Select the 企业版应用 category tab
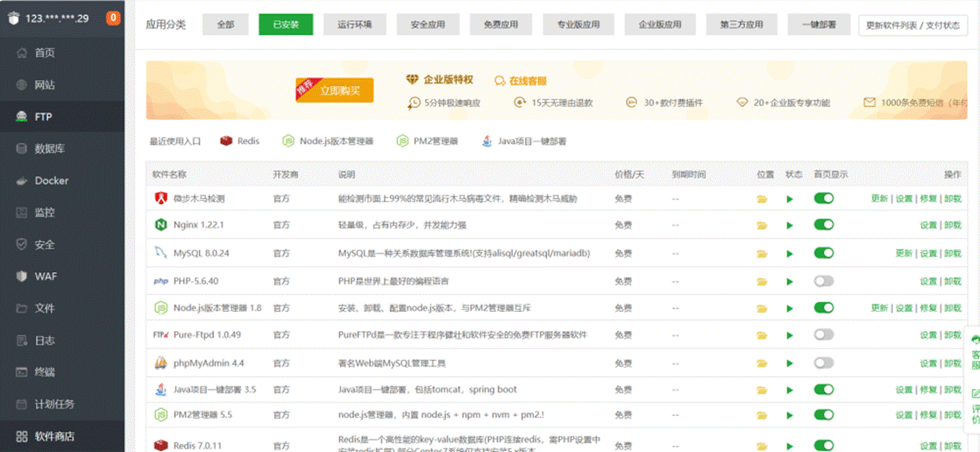This screenshot has height=452, width=980. click(x=659, y=25)
